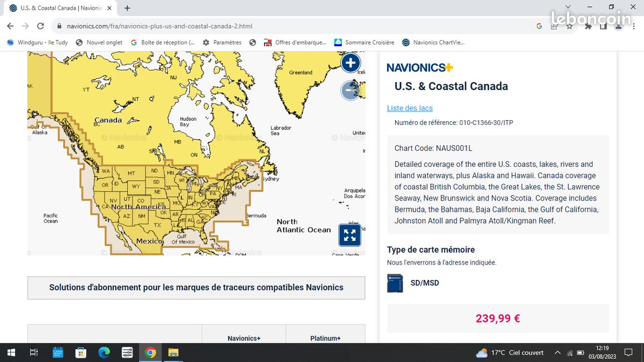
Task: Click the Platinum+ column header
Action: (325, 338)
